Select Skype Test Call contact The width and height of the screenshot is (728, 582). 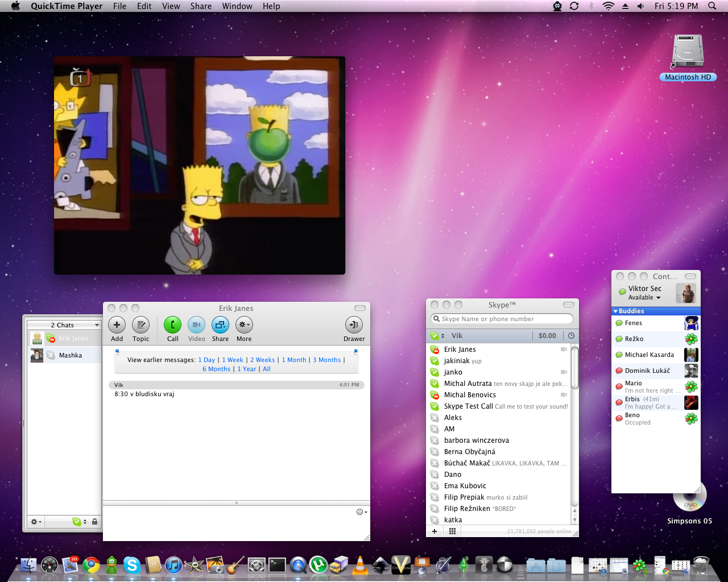tap(498, 406)
